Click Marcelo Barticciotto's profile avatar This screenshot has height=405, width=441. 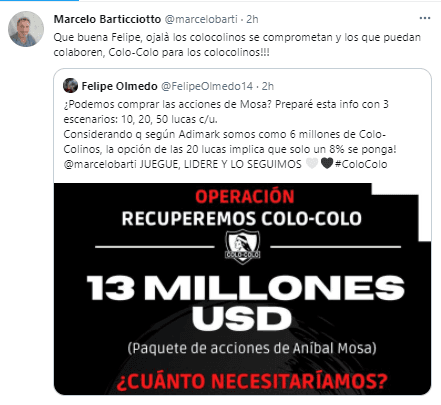pyautogui.click(x=26, y=29)
